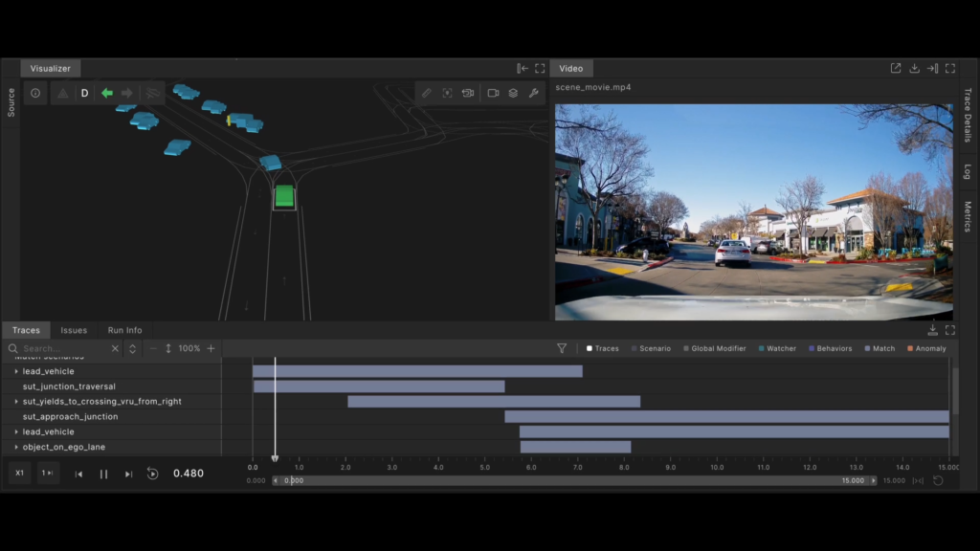Skip to the start of playback
The image size is (980, 551).
click(x=78, y=474)
